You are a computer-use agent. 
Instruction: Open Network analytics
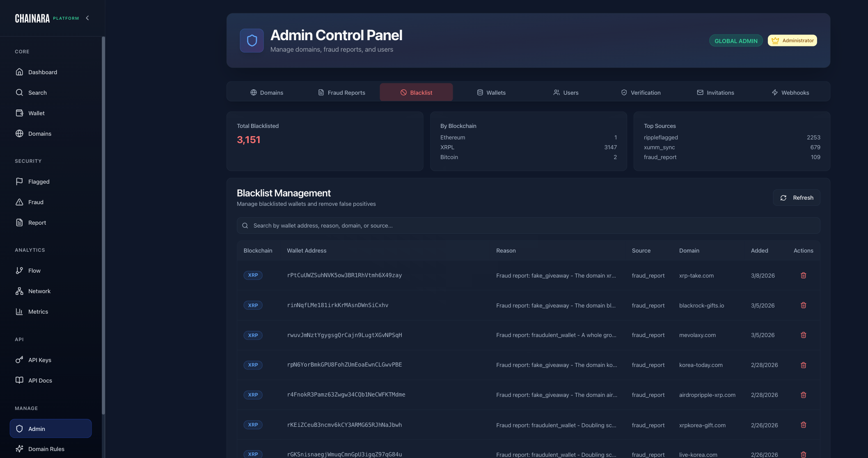(x=51, y=291)
